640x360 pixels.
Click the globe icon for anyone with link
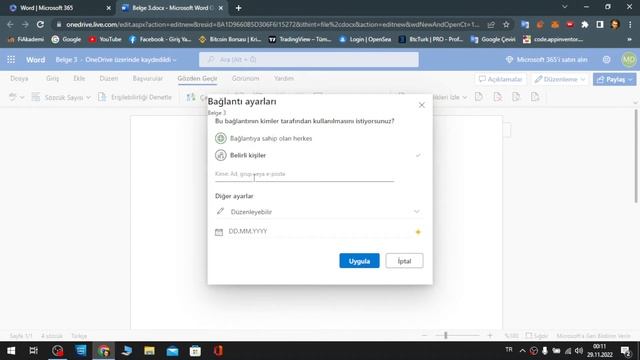pyautogui.click(x=220, y=138)
